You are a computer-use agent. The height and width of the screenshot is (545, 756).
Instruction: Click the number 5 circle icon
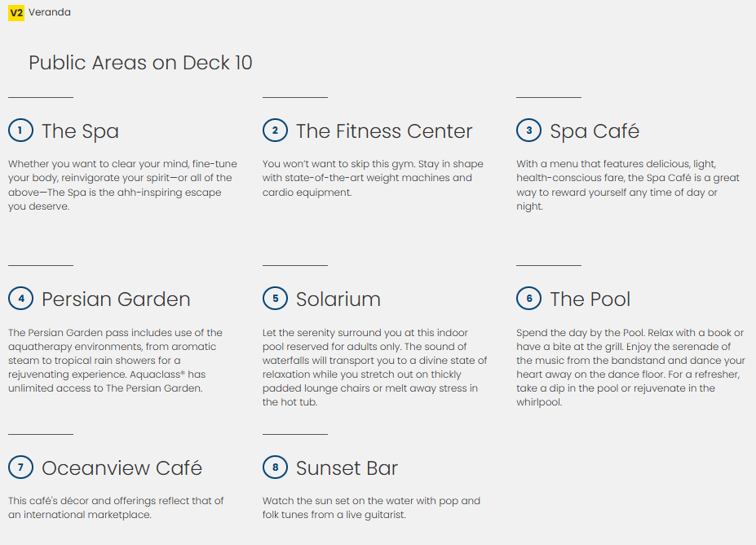[275, 299]
